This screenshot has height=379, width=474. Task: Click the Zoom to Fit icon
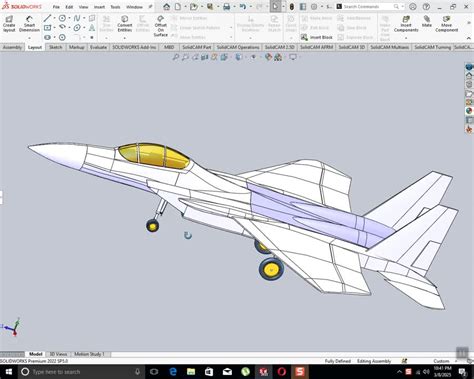pos(175,57)
